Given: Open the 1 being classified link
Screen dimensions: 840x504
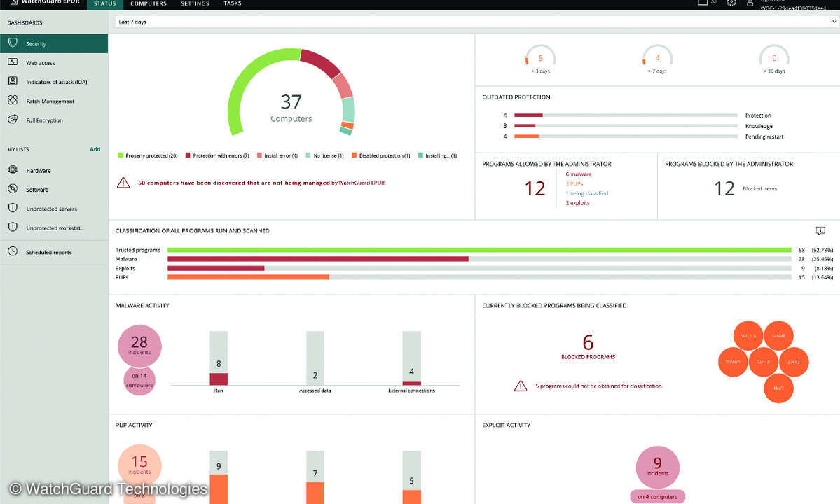Looking at the screenshot, I should 587,194.
